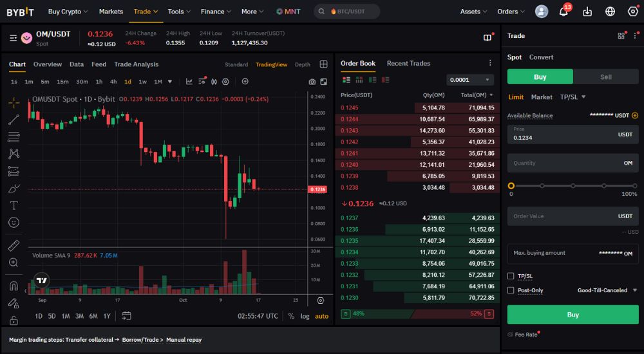Viewport: 644px width, 354px height.
Task: Open the Buy Crypto dropdown
Action: (x=68, y=12)
